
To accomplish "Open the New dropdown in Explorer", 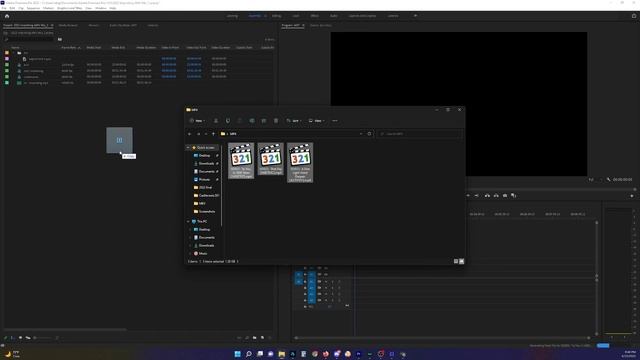I will (x=197, y=121).
